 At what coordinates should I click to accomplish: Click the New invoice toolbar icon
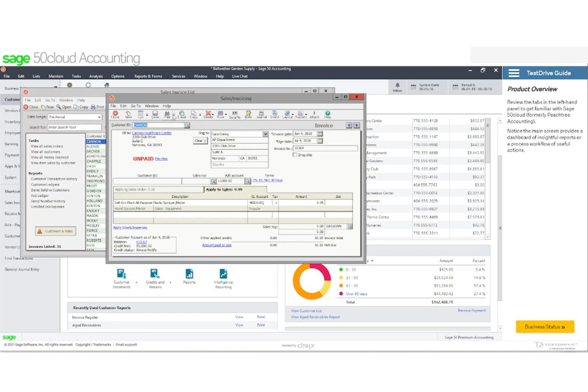(128, 115)
